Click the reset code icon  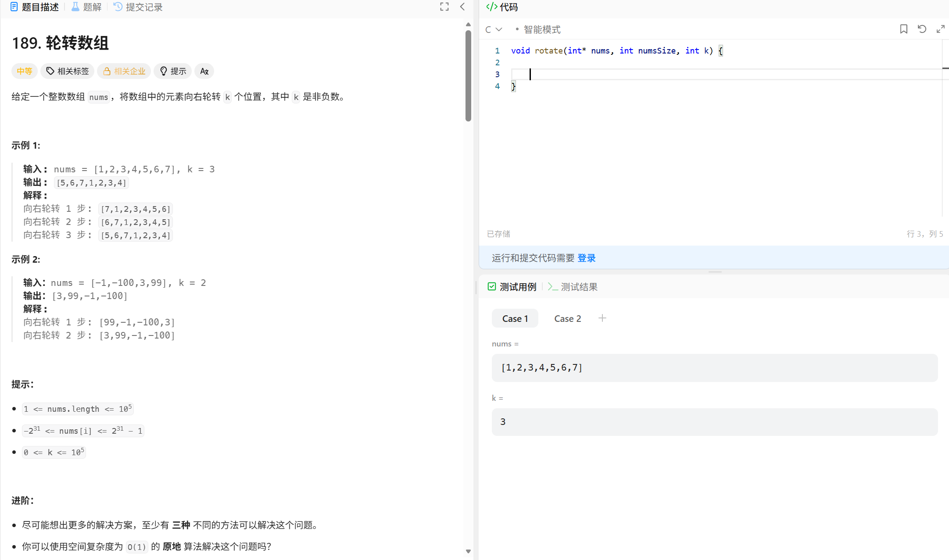coord(922,29)
